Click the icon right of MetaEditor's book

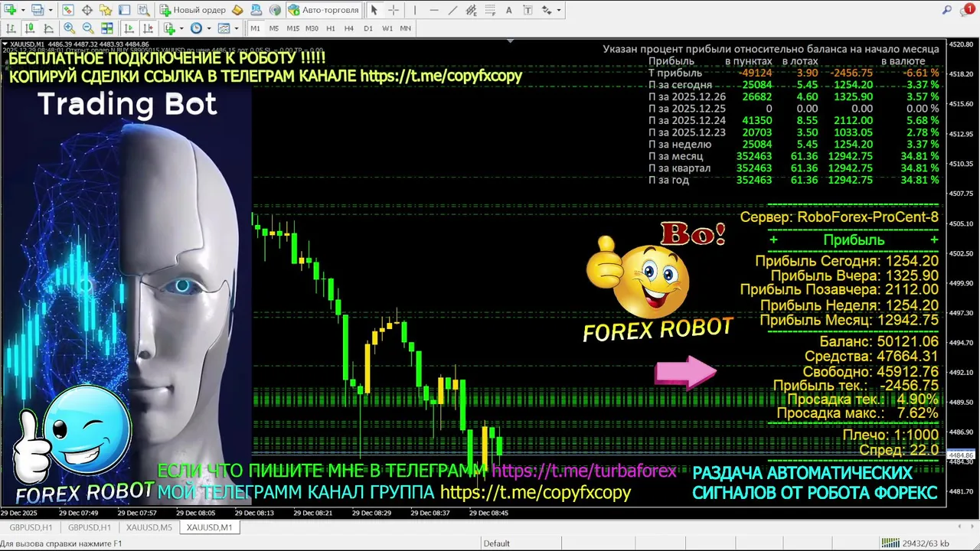(256, 10)
